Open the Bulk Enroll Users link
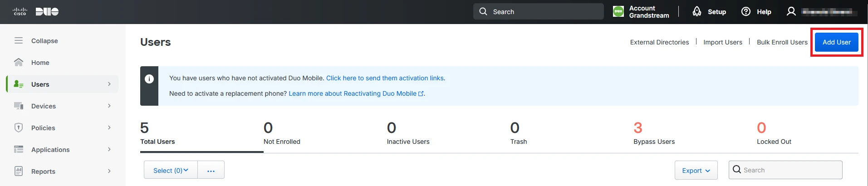 click(x=782, y=42)
